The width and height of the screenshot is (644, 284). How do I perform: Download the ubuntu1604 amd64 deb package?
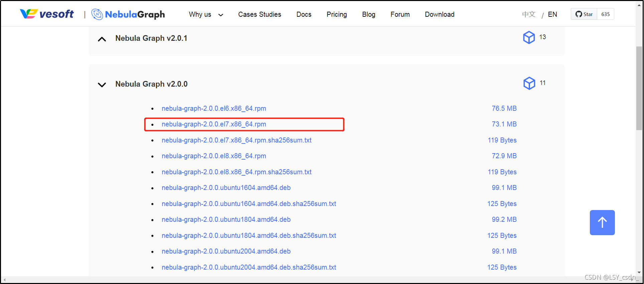[x=226, y=188]
